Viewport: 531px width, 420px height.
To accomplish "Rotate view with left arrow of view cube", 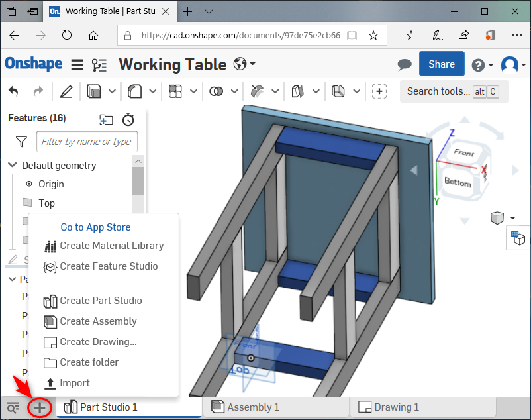I will point(414,170).
